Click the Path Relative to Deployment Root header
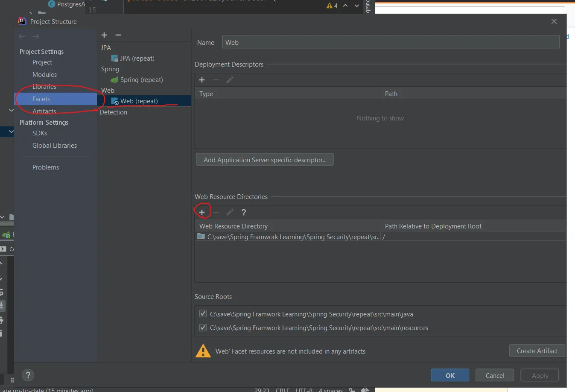Image resolution: width=575 pixels, height=392 pixels. pos(473,226)
